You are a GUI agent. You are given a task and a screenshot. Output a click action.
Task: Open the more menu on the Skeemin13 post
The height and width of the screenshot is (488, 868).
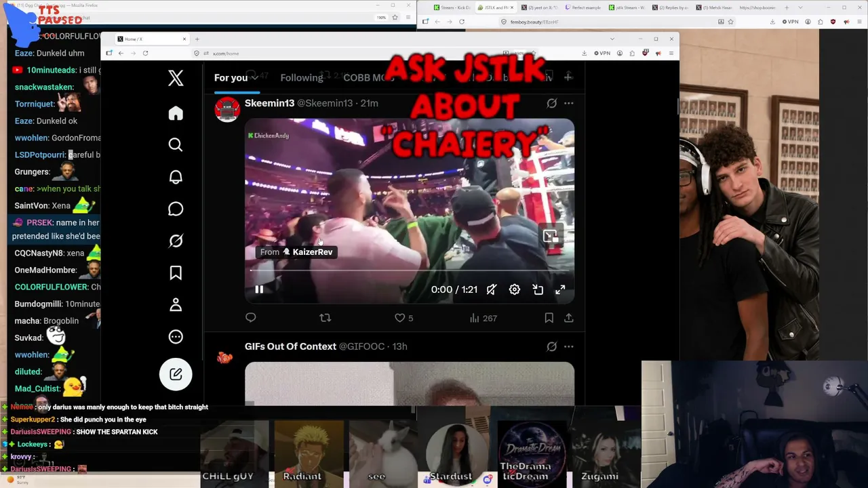(x=569, y=103)
